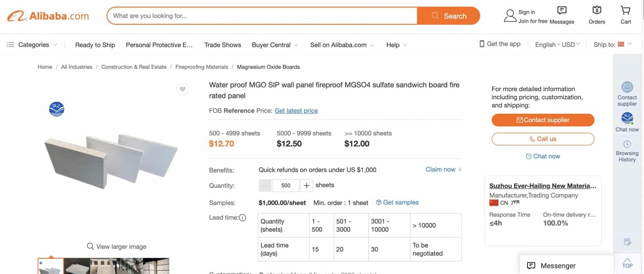Viewport: 644px width, 274px height.
Task: Follow the Get latest price link
Action: click(x=296, y=111)
